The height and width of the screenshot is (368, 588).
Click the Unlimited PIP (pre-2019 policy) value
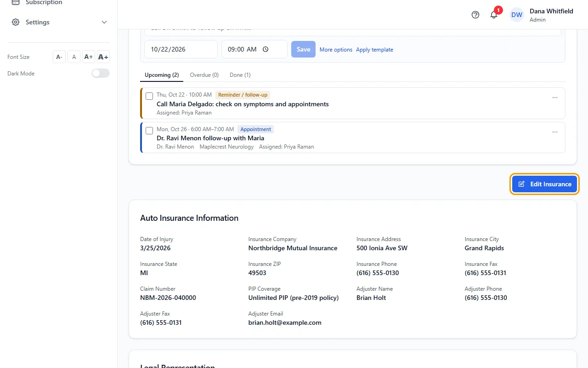294,298
